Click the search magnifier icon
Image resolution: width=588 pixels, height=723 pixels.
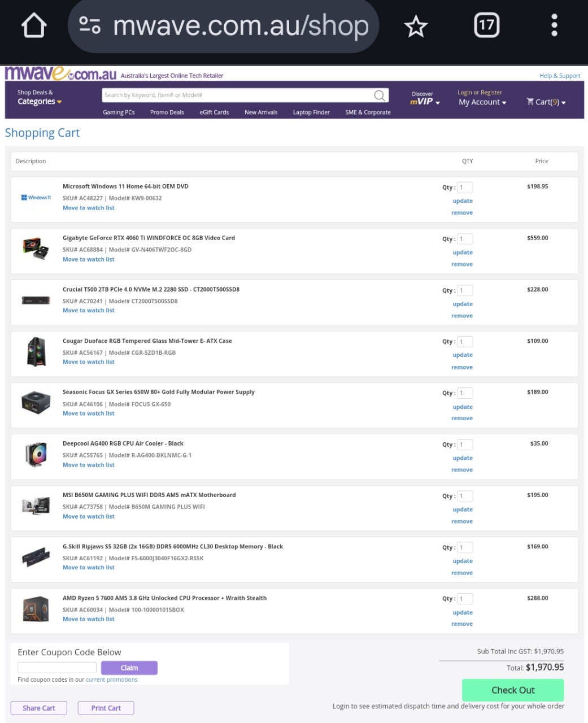[x=380, y=95]
